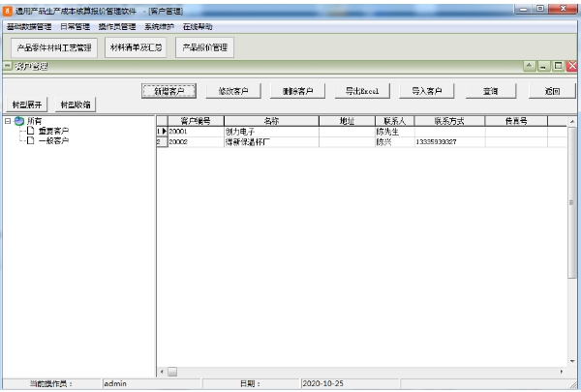Open the 日常管理 menu

75,27
